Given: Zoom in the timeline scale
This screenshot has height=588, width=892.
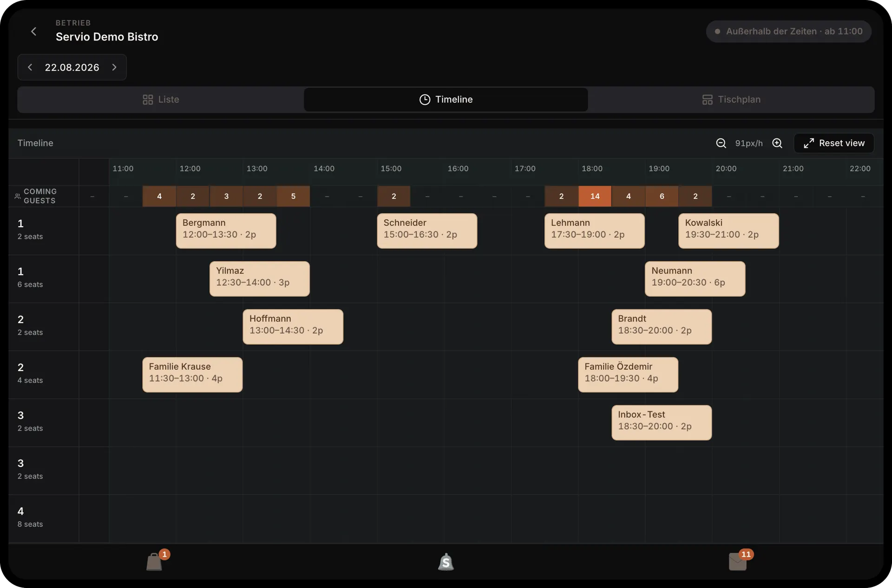Looking at the screenshot, I should [x=777, y=143].
